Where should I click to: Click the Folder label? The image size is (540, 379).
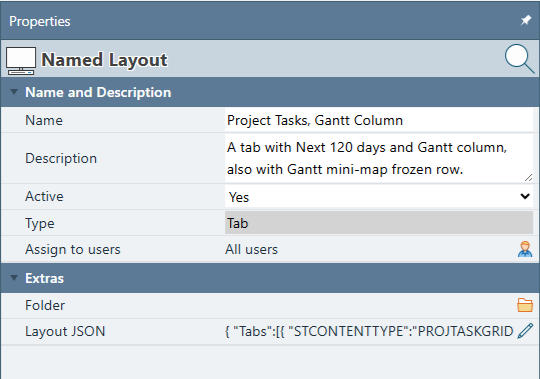click(45, 305)
